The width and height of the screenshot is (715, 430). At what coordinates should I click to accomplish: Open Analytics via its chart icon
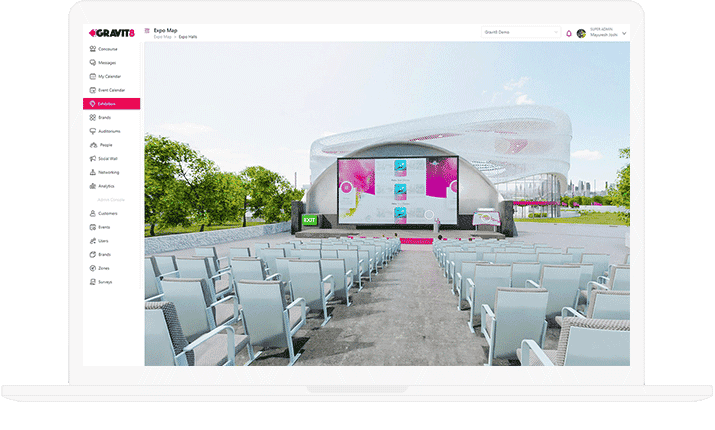tap(92, 186)
